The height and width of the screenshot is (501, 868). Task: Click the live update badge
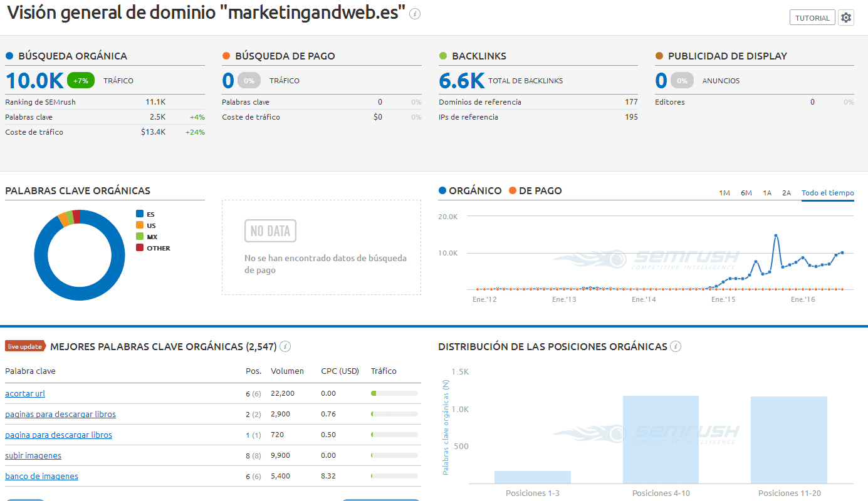26,346
